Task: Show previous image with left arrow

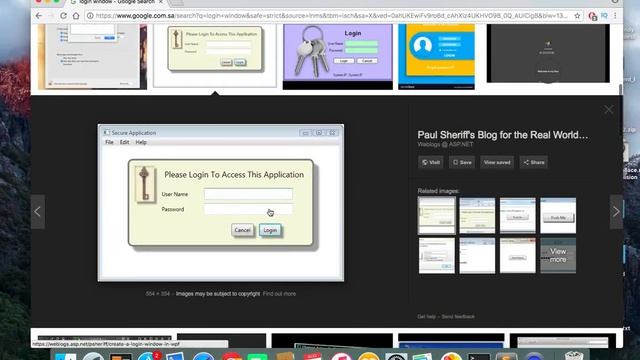Action: coord(38,211)
